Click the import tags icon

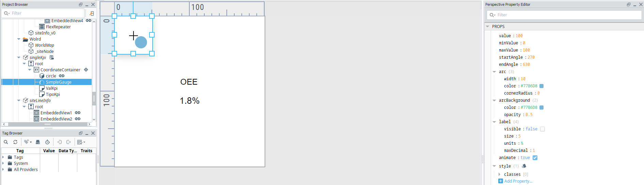(59, 142)
